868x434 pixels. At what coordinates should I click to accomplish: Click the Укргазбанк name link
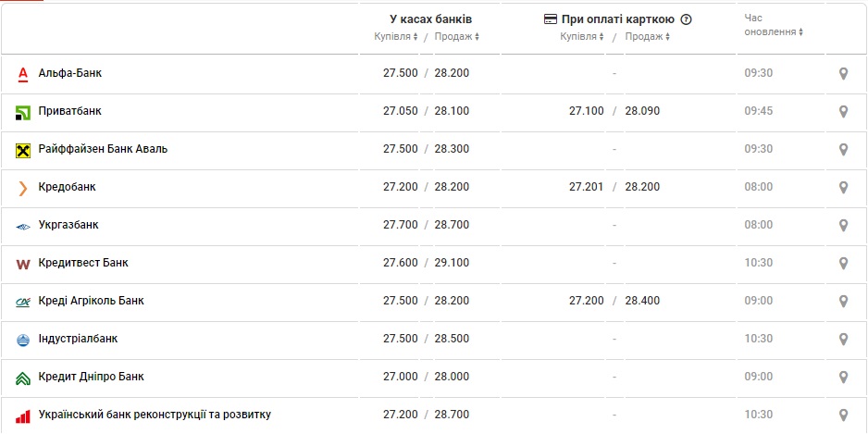(x=68, y=225)
